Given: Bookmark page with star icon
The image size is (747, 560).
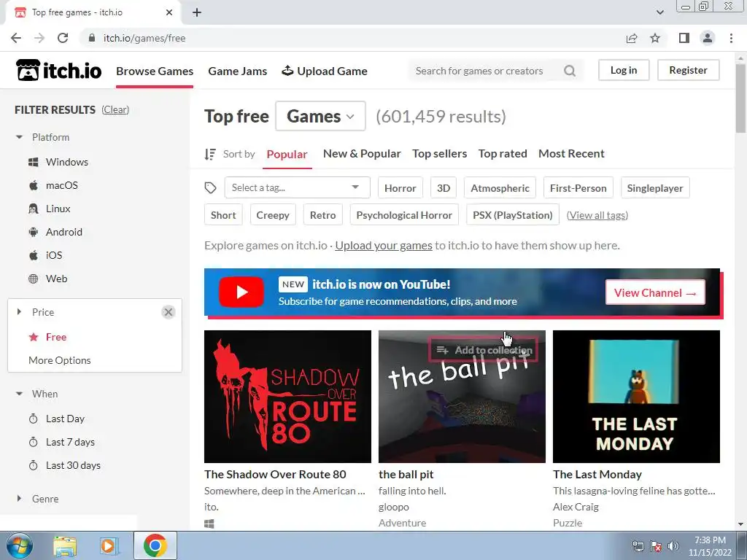Looking at the screenshot, I should tap(656, 38).
